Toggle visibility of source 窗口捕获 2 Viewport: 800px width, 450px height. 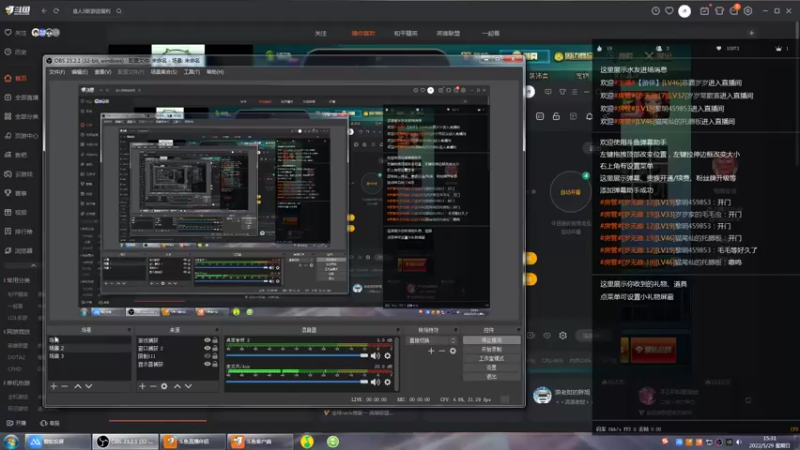click(207, 348)
